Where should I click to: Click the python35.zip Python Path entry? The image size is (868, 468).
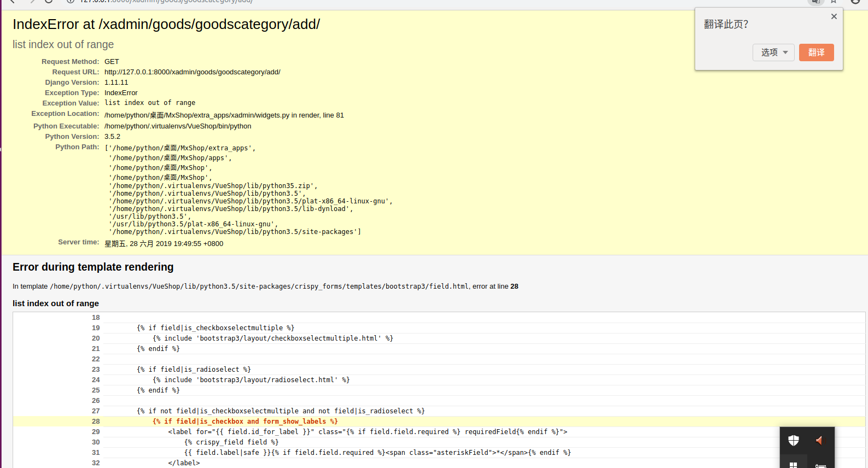pyautogui.click(x=213, y=186)
